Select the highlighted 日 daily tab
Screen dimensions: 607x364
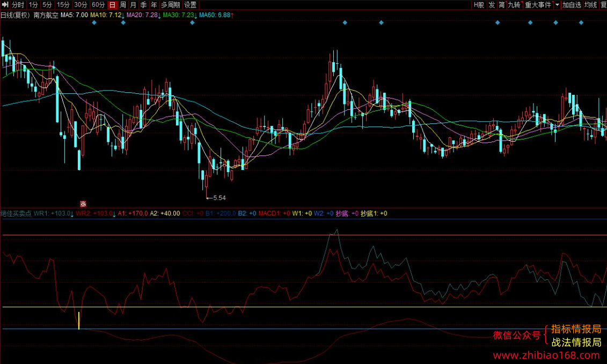point(112,5)
